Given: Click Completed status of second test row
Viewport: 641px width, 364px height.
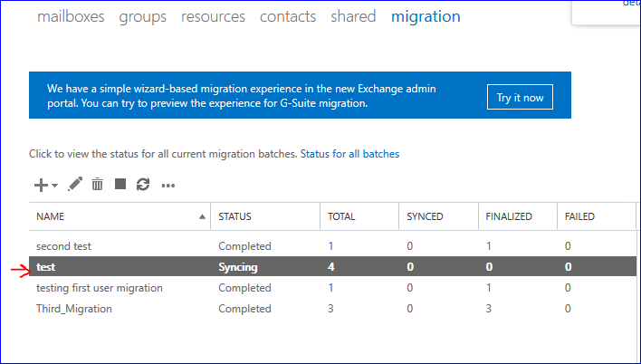Looking at the screenshot, I should tap(244, 246).
